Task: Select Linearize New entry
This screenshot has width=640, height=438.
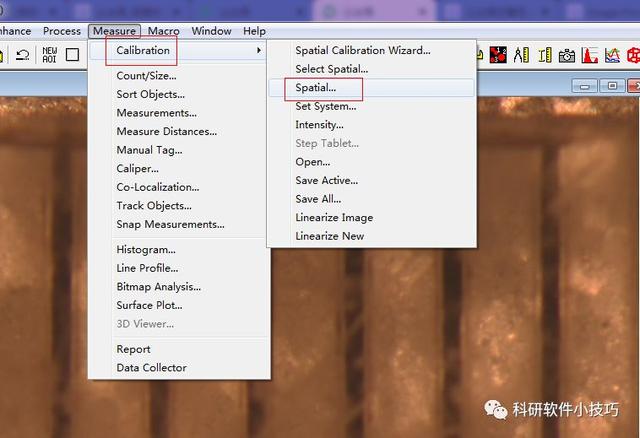Action: tap(371, 236)
